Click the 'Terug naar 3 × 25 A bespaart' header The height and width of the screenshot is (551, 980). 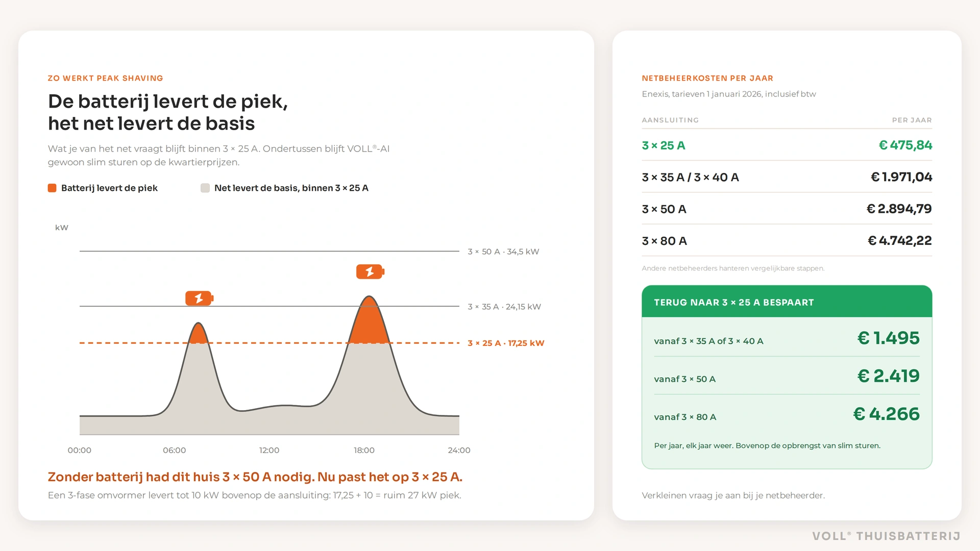(787, 302)
